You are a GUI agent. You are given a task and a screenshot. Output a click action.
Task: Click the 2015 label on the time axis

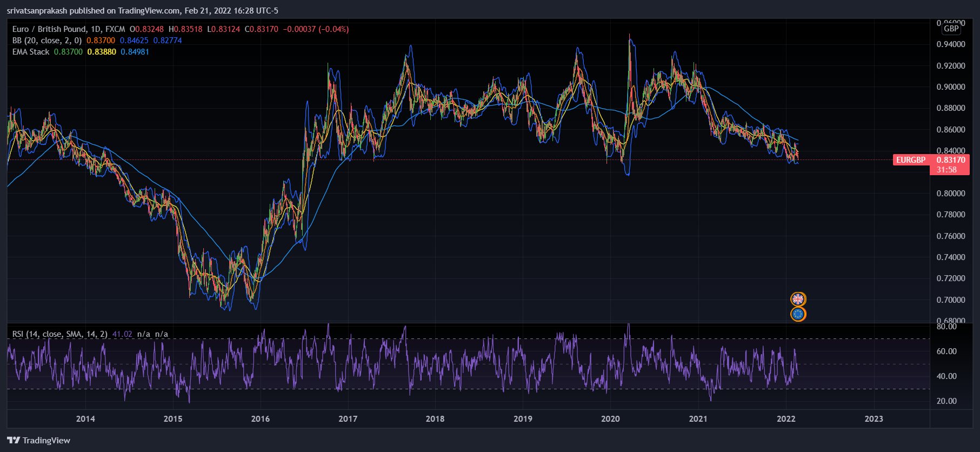[173, 419]
